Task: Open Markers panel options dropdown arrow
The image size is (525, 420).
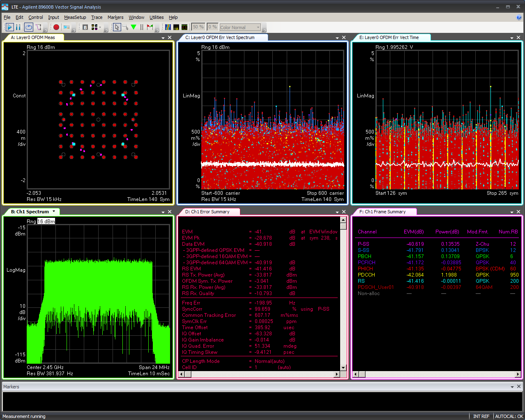Action: 512,387
